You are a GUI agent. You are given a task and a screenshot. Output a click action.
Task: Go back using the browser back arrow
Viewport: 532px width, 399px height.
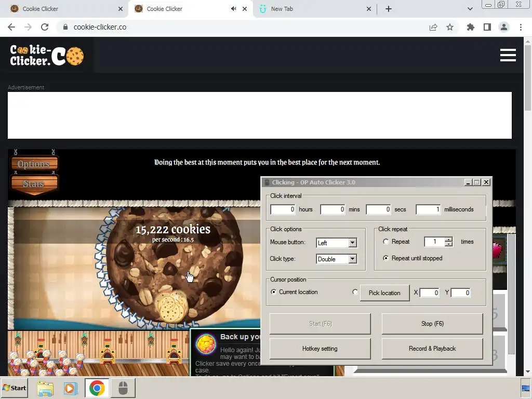pos(11,27)
